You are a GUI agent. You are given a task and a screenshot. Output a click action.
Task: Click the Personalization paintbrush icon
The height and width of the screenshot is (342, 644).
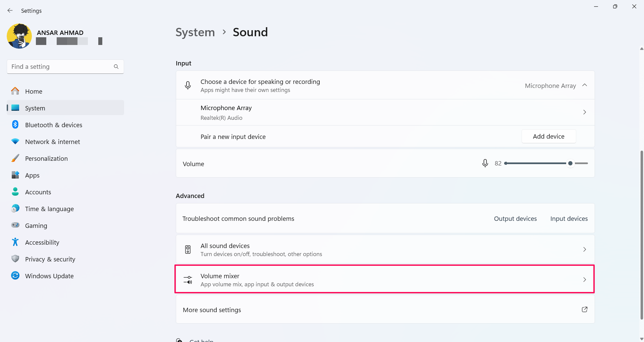[15, 158]
